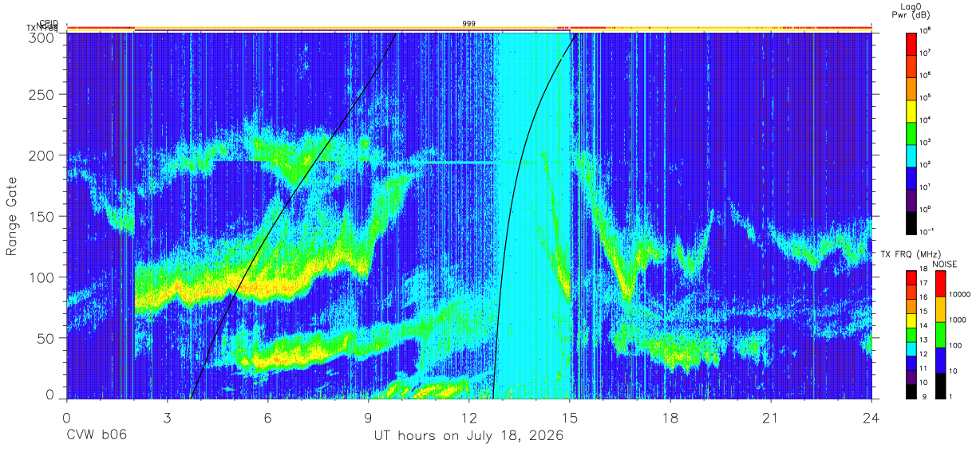Image resolution: width=980 pixels, height=452 pixels.
Task: Click the x-axis hour label '15'
Action: tap(570, 417)
